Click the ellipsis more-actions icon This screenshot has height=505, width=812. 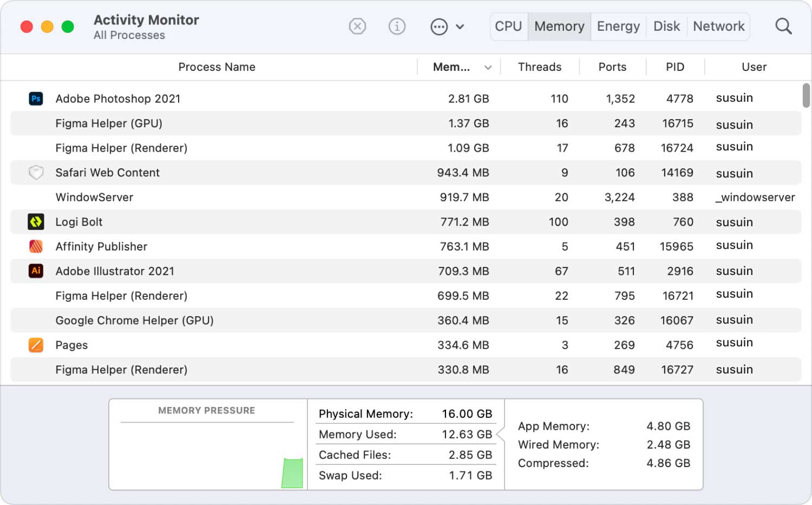(439, 27)
